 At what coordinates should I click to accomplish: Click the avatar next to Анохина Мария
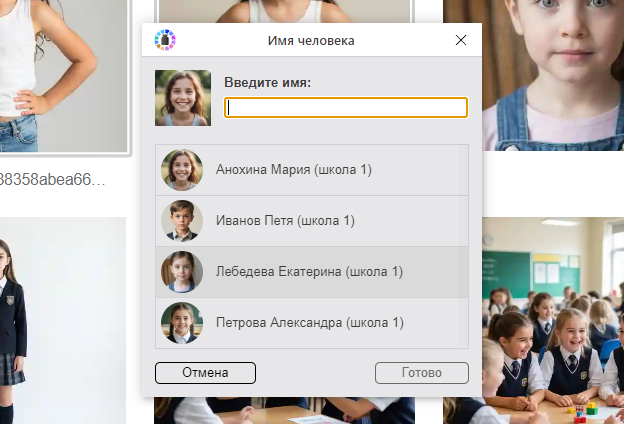(182, 170)
